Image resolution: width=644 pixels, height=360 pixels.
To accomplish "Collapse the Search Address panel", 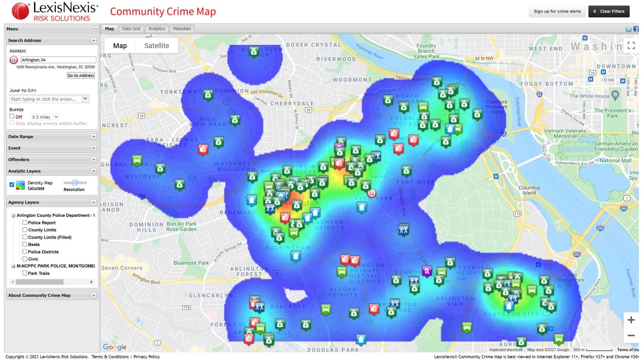I will click(x=93, y=40).
